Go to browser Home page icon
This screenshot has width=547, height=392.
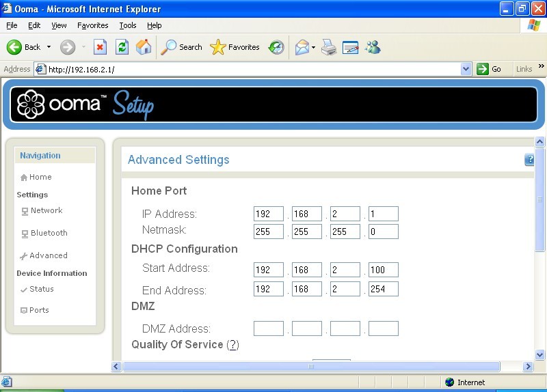(x=144, y=47)
